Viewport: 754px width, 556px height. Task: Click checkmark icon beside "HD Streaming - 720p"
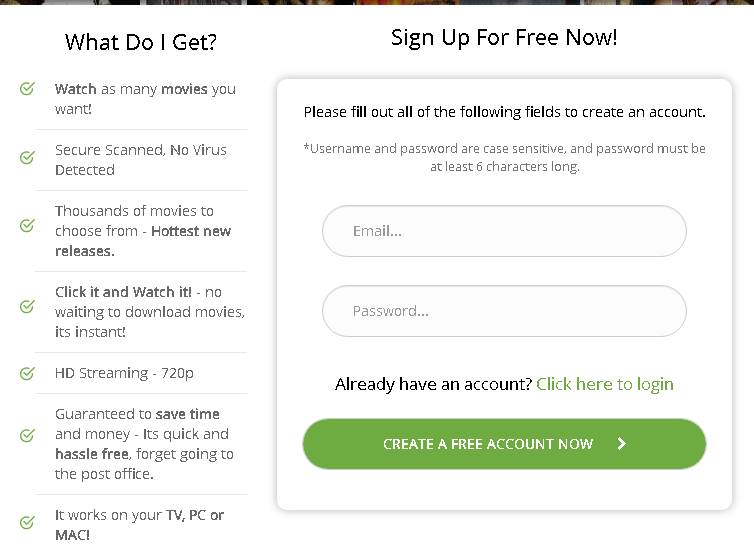click(x=28, y=373)
